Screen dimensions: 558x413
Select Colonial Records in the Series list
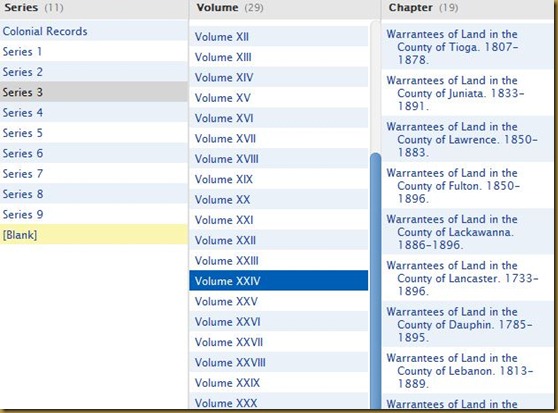tap(94, 31)
